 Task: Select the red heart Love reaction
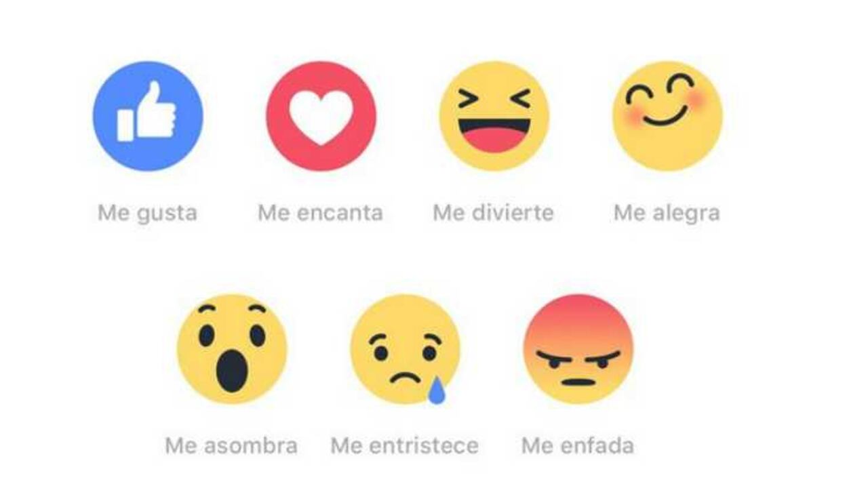point(321,116)
